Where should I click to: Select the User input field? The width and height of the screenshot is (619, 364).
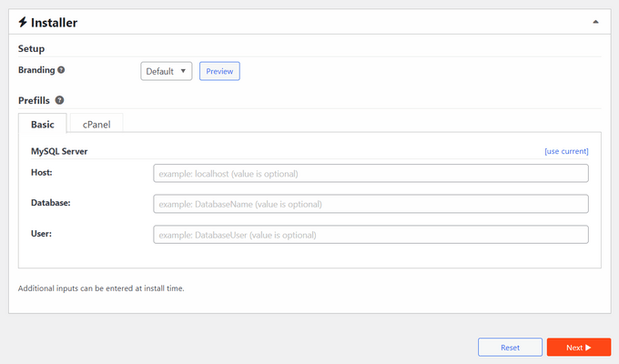[370, 235]
